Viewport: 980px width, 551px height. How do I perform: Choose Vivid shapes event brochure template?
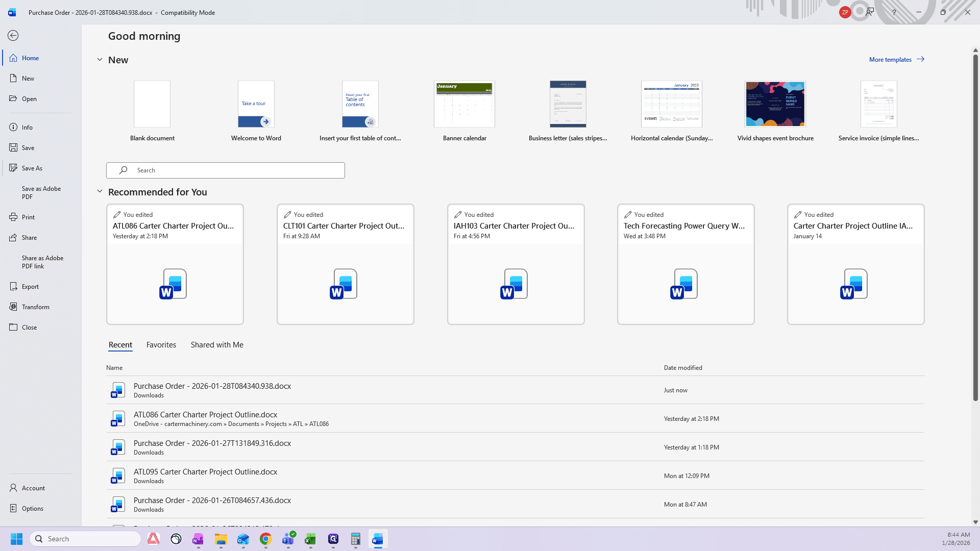(775, 111)
